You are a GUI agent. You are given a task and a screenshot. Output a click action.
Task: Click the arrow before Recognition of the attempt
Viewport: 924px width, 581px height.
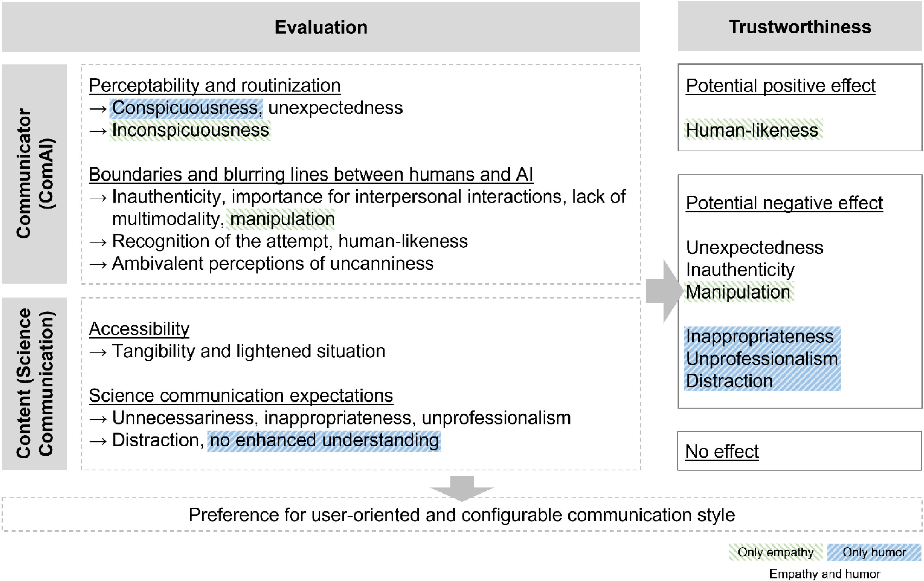[98, 242]
